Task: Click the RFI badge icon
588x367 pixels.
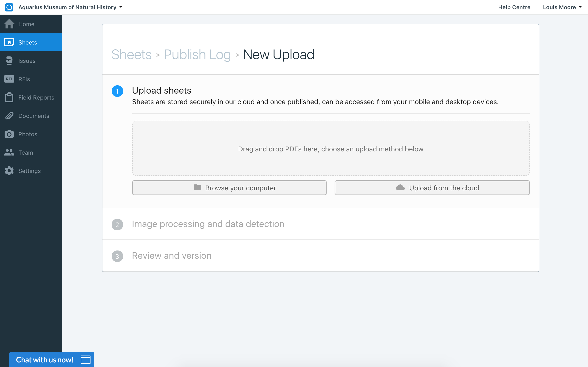Action: pos(9,79)
